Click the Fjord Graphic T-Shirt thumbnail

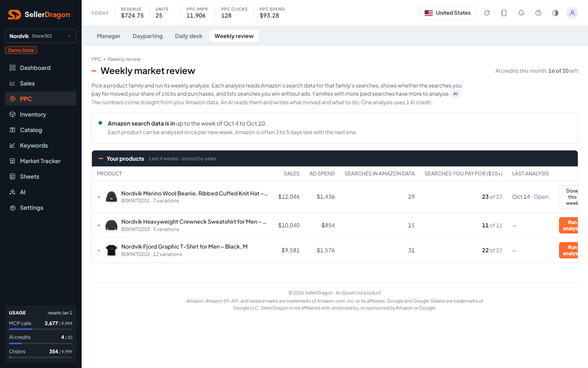tap(111, 250)
